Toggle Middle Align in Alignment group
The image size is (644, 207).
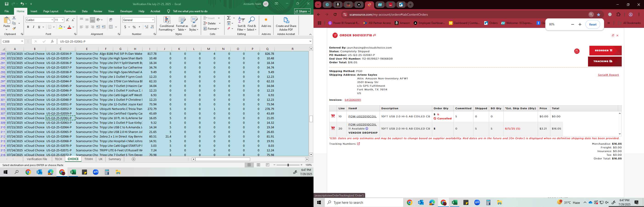(x=87, y=20)
